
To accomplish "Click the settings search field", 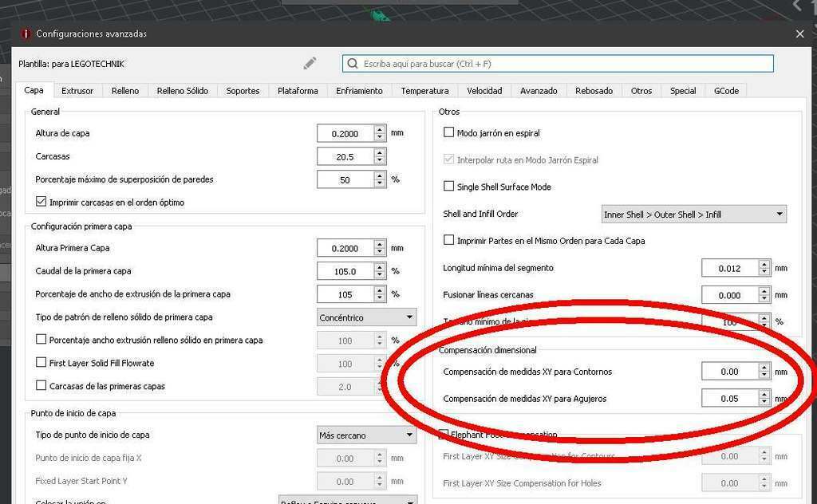I will (x=558, y=63).
